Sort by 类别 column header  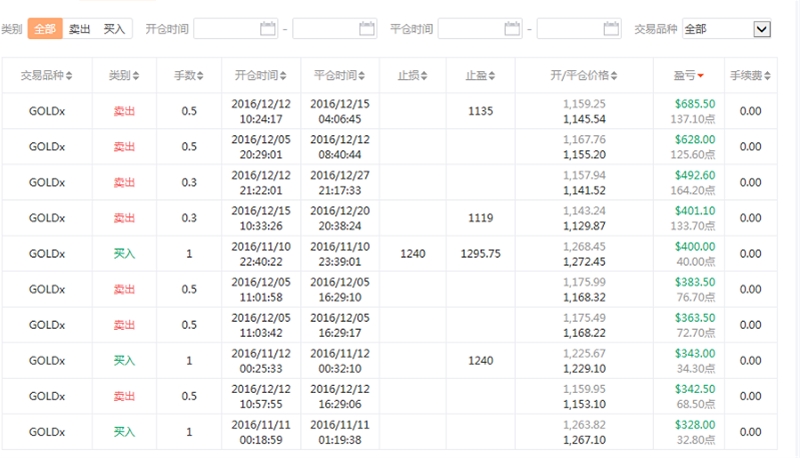(124, 75)
